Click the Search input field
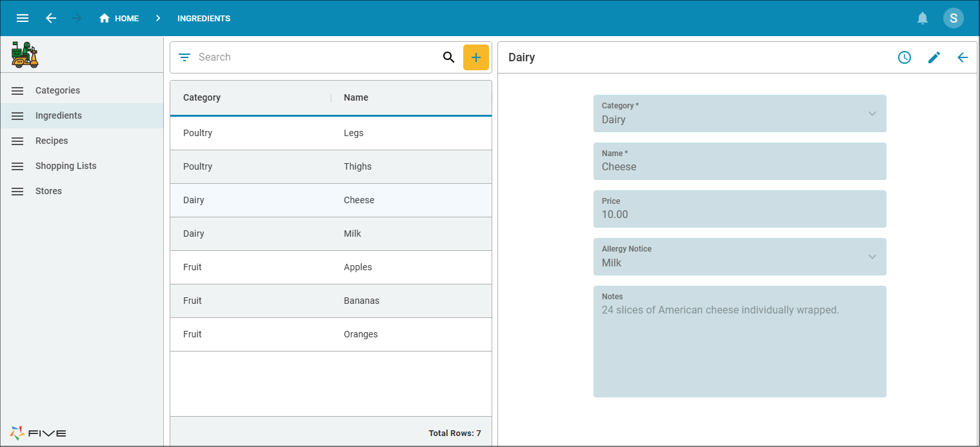The height and width of the screenshot is (447, 980). [x=316, y=57]
